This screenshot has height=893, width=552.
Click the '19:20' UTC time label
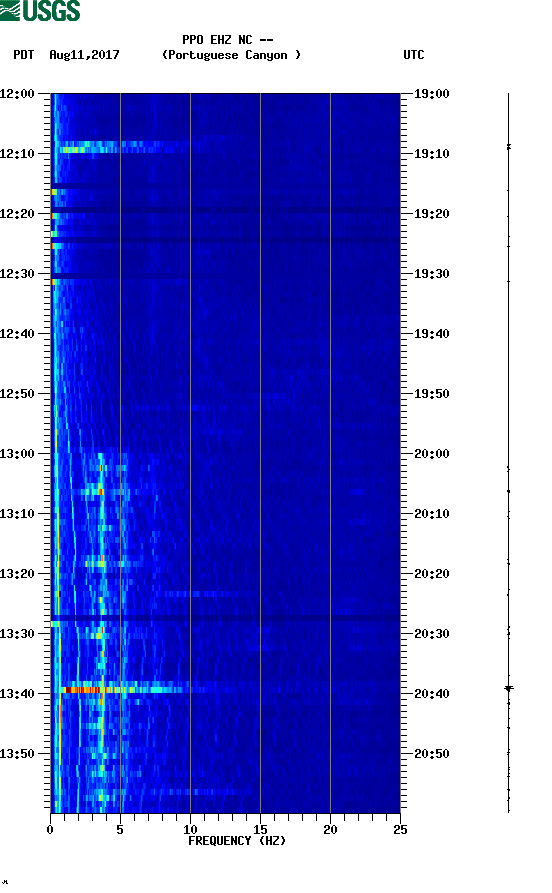click(432, 214)
